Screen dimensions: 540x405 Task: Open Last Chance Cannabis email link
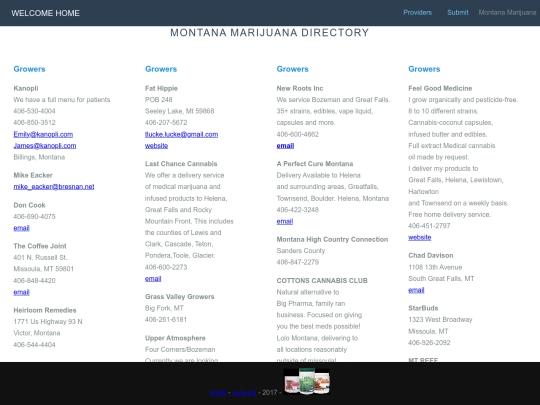(x=153, y=279)
